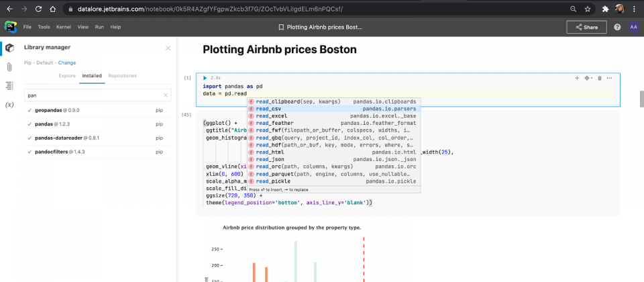The height and width of the screenshot is (282, 644).
Task: Click the Change link for Pip
Action: click(x=67, y=63)
